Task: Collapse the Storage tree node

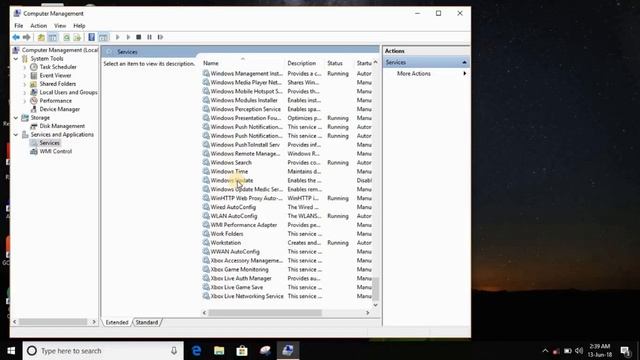Action: (x=16, y=118)
